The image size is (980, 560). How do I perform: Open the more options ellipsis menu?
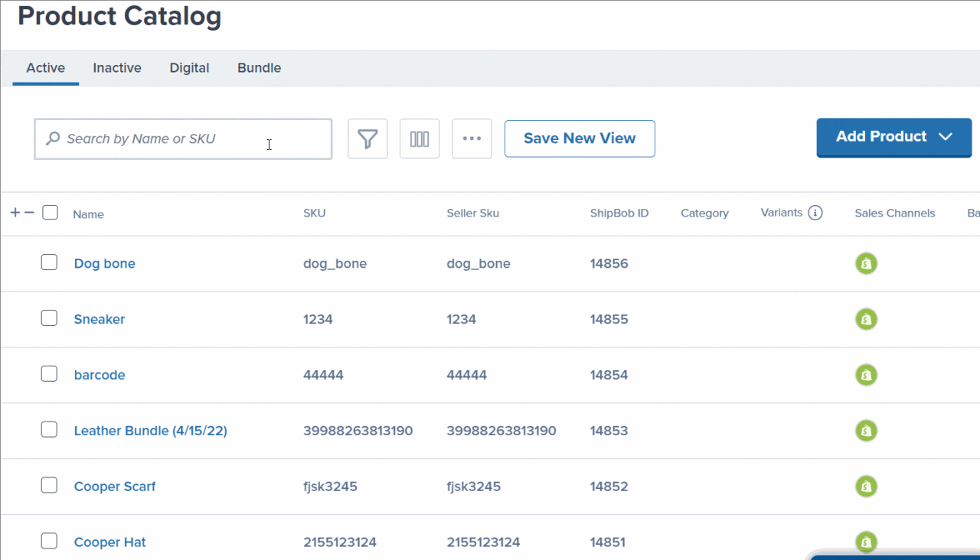(472, 138)
